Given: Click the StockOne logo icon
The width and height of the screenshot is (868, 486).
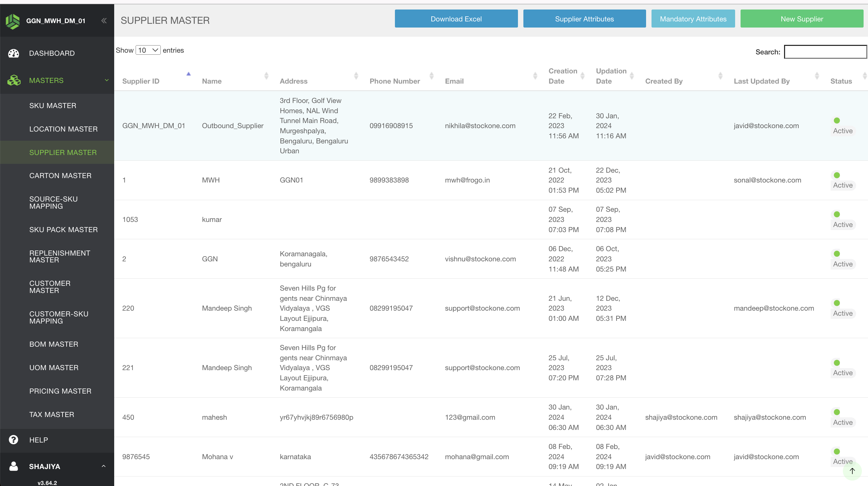Looking at the screenshot, I should click(13, 21).
